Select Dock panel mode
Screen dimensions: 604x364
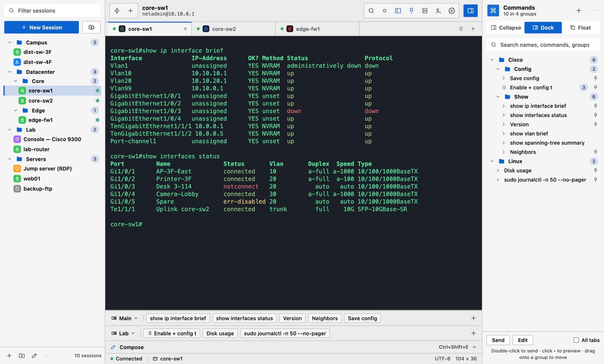point(543,28)
